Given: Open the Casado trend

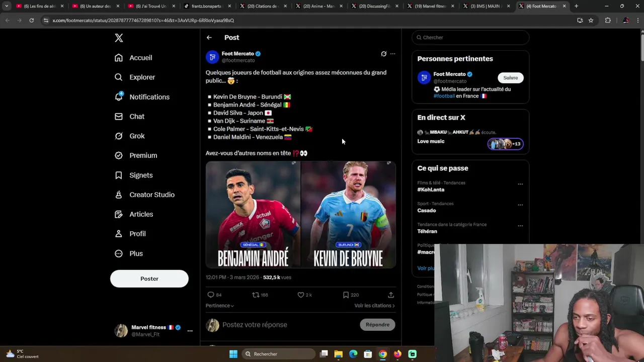Looking at the screenshot, I should coord(427,211).
